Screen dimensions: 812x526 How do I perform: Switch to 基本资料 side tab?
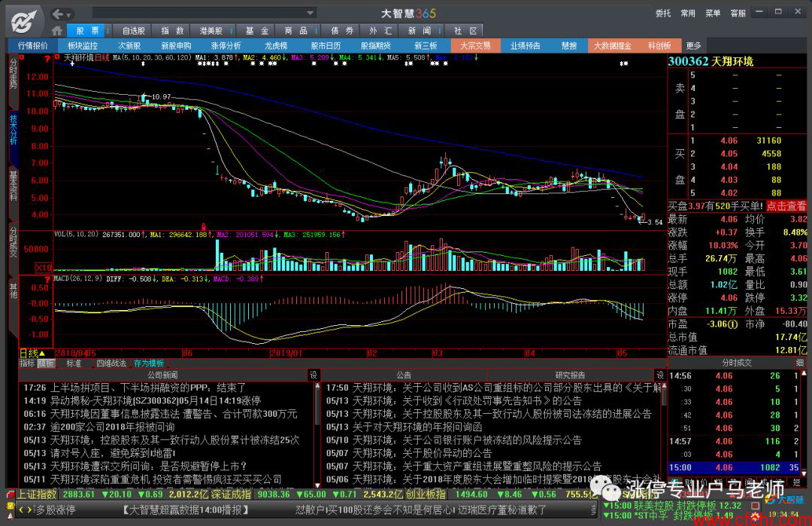tap(13, 186)
